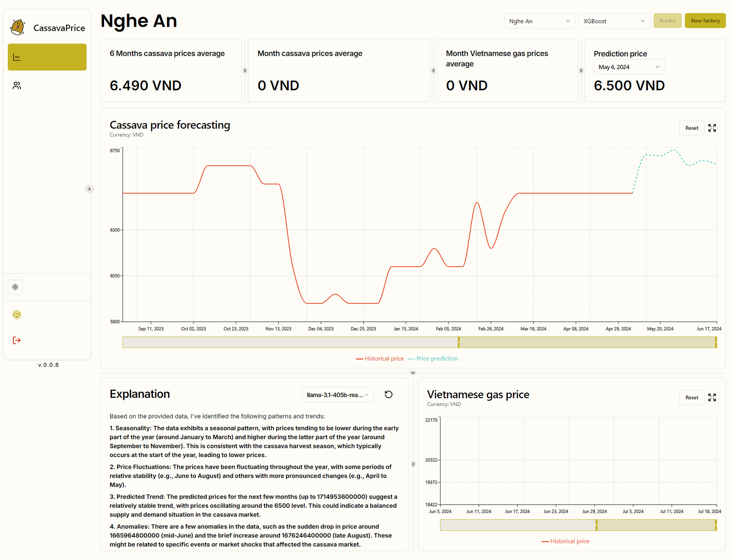Screen dimensions: 733x560
Task: Expand the sidebar with the chevron arrow
Action: [89, 189]
